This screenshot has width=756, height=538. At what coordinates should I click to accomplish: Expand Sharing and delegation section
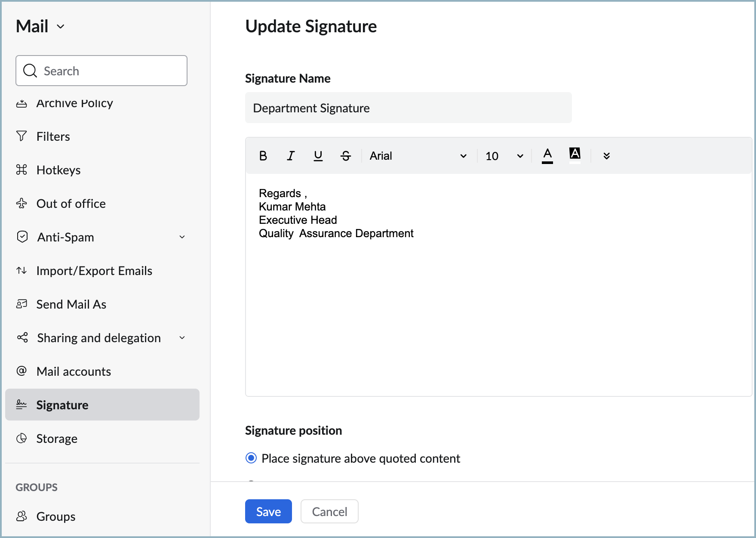182,338
